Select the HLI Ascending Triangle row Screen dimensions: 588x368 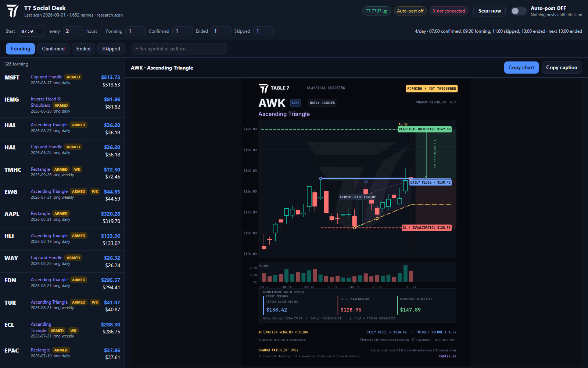(x=62, y=240)
